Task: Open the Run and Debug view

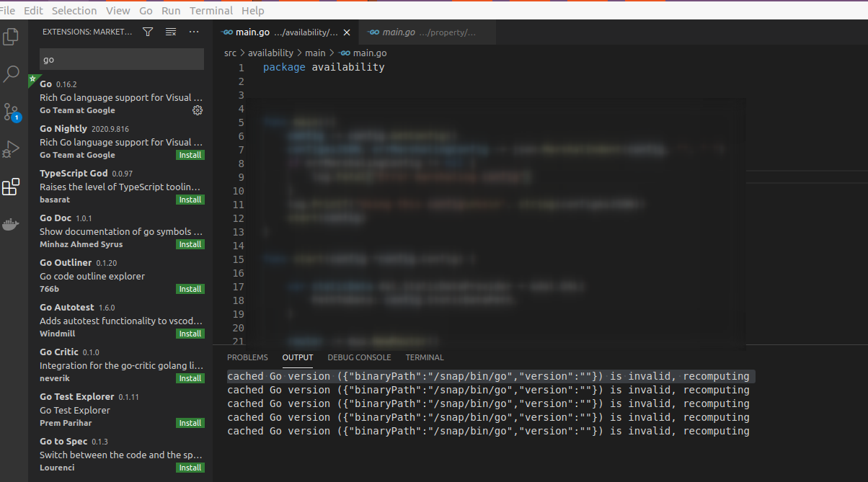Action: [x=11, y=148]
